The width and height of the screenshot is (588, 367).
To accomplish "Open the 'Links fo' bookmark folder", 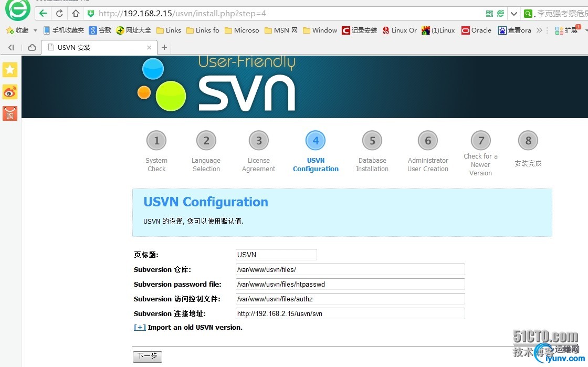I will (x=203, y=30).
